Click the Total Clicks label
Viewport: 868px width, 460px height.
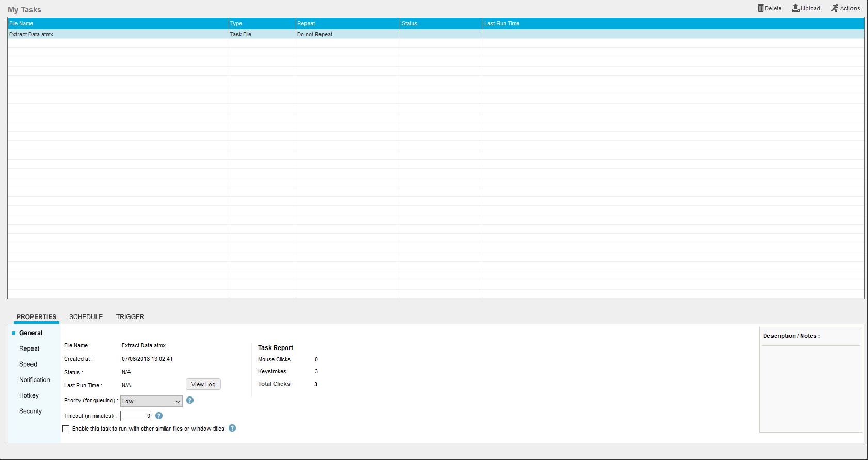274,384
